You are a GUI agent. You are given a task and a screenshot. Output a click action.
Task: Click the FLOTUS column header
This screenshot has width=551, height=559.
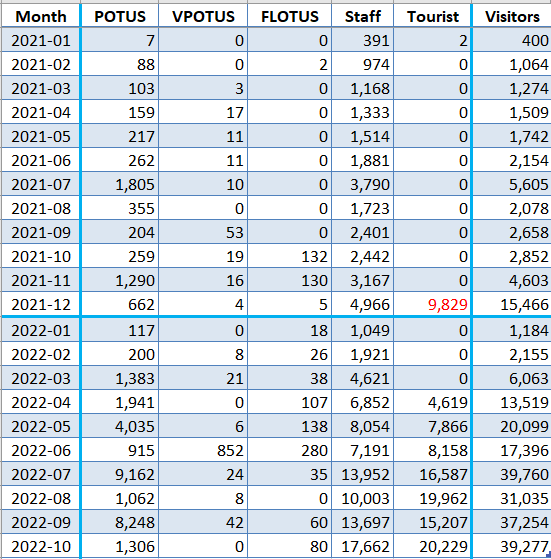coord(289,16)
